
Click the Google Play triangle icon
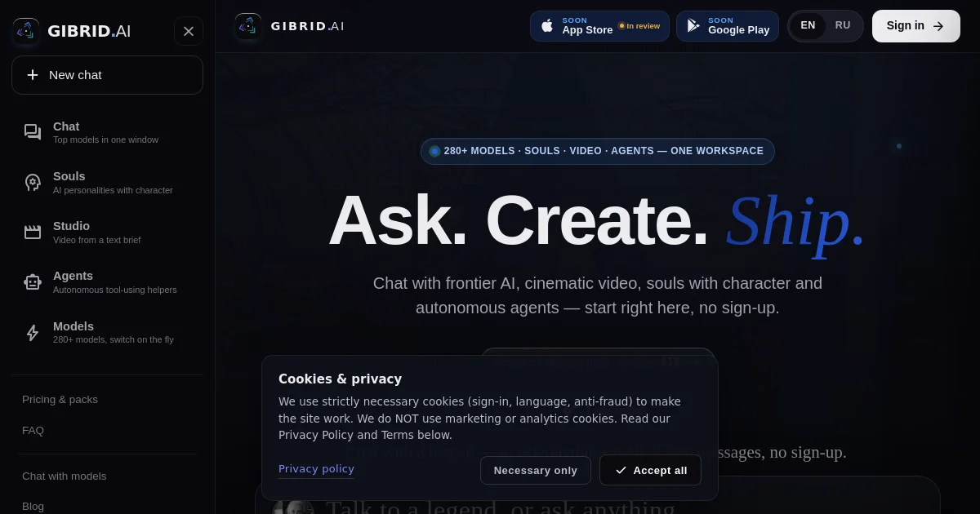pyautogui.click(x=693, y=26)
